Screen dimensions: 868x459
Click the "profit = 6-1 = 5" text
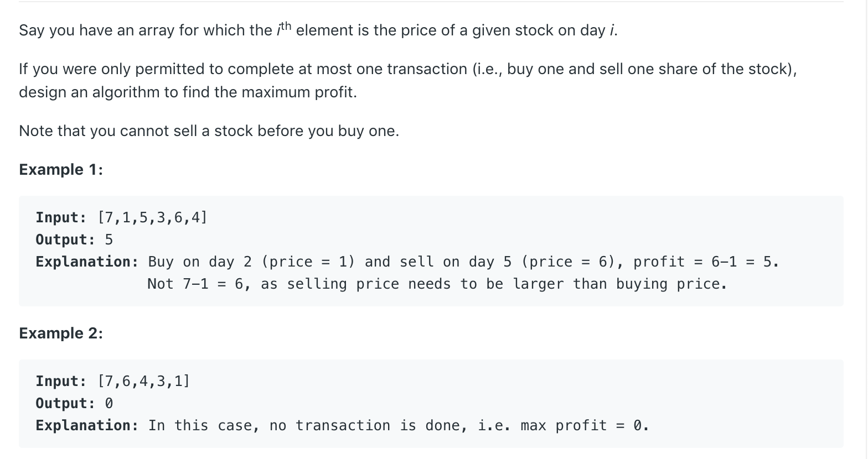tap(705, 262)
